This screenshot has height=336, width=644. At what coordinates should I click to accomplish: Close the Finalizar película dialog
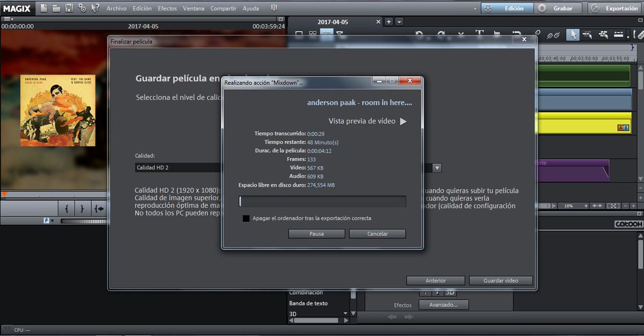pyautogui.click(x=524, y=39)
